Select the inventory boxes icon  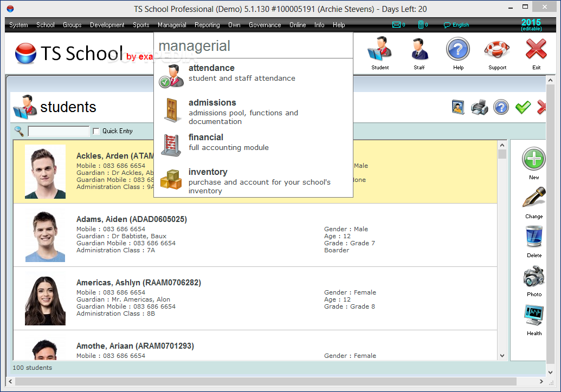coord(171,179)
